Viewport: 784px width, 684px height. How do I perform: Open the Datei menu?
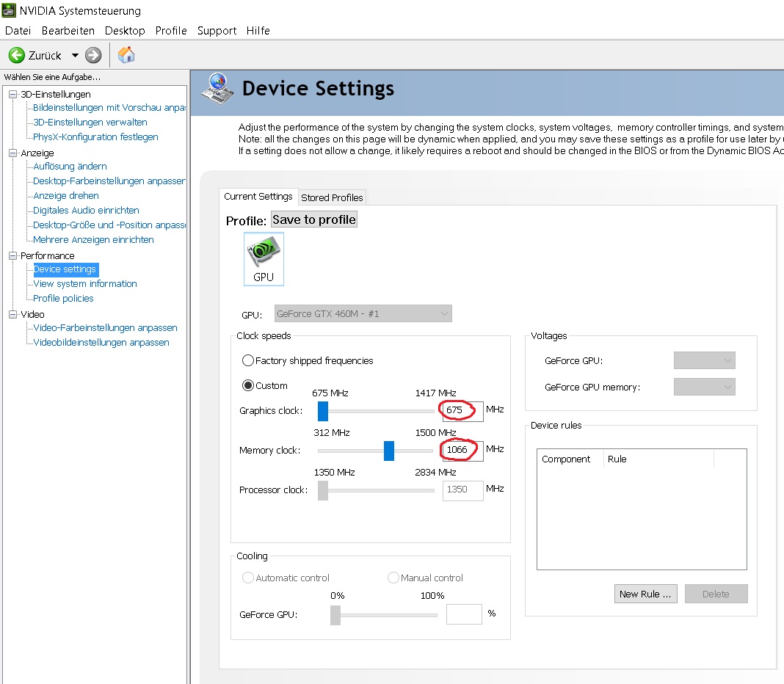pos(18,31)
